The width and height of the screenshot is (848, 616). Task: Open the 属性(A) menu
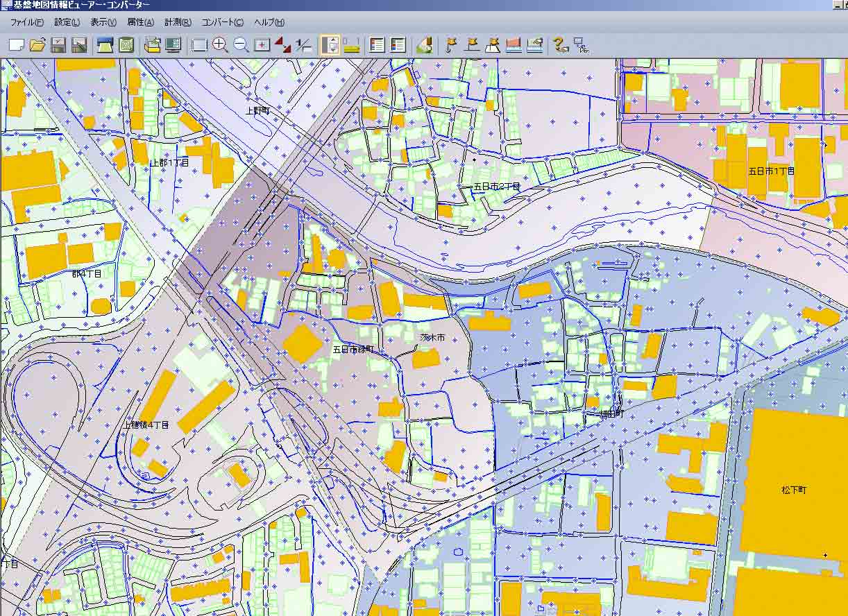[x=140, y=22]
